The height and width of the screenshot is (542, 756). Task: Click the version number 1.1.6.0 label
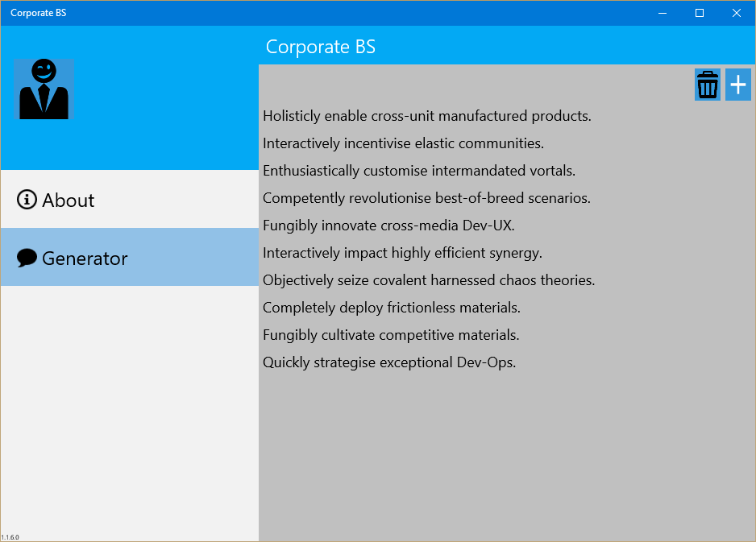pos(10,537)
